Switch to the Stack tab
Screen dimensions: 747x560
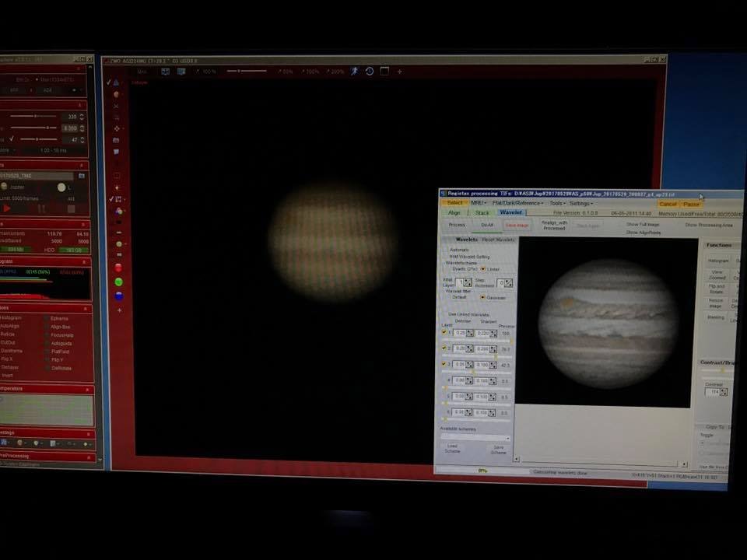(482, 213)
